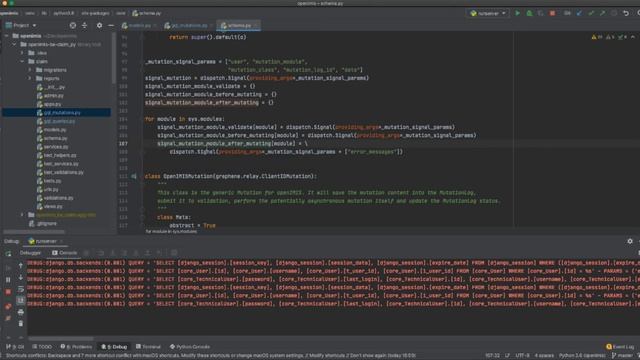Image resolution: width=640 pixels, height=360 pixels.
Task: Click the console horizontal scrollbar
Action: click(x=61, y=338)
